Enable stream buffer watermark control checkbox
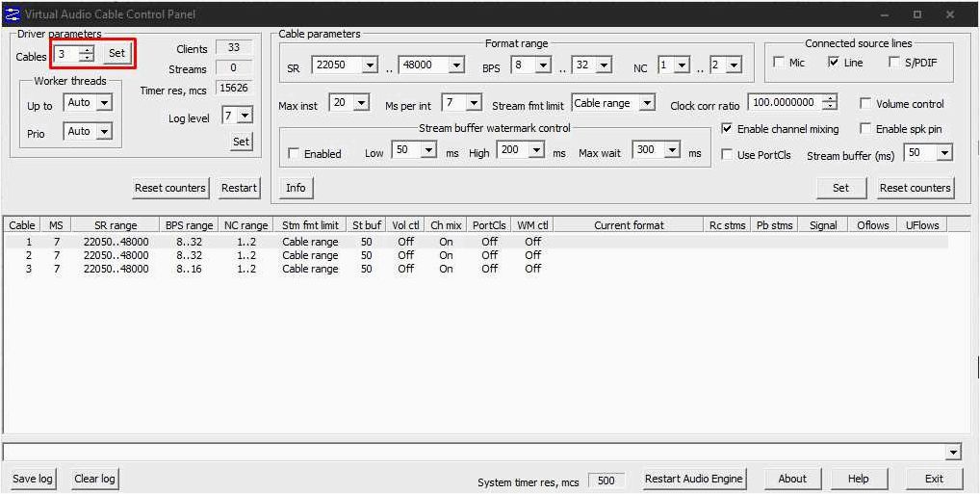The image size is (980, 494). tap(293, 153)
